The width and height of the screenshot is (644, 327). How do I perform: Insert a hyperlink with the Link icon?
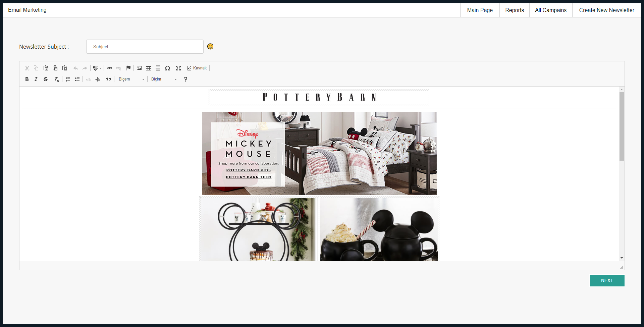point(109,68)
